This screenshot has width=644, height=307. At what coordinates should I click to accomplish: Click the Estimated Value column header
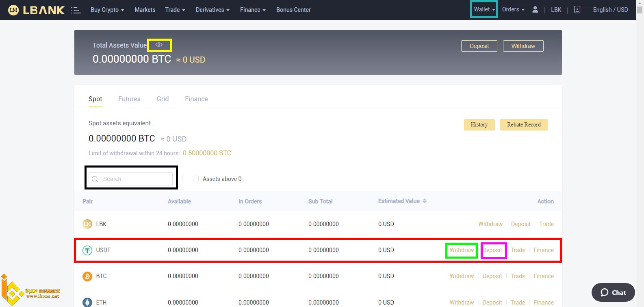(x=399, y=201)
